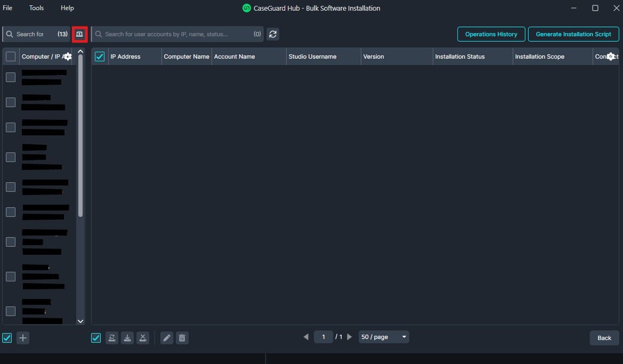Go to next page arrow
The width and height of the screenshot is (623, 364).
click(x=350, y=337)
